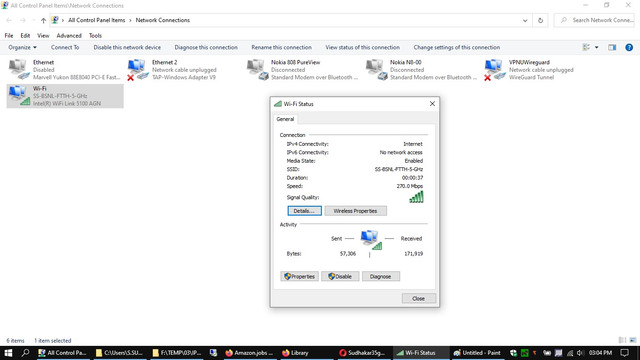This screenshot has width=640, height=360.
Task: Click the Close button in Wi-Fi Status
Action: pyautogui.click(x=418, y=298)
